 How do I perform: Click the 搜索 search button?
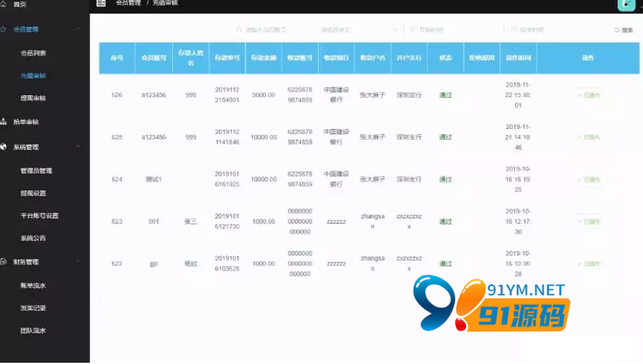point(623,30)
